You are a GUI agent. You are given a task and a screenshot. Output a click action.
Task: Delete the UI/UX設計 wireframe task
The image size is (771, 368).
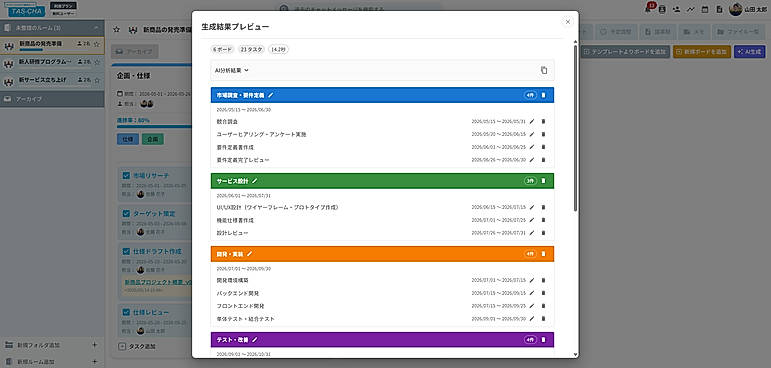pos(543,207)
